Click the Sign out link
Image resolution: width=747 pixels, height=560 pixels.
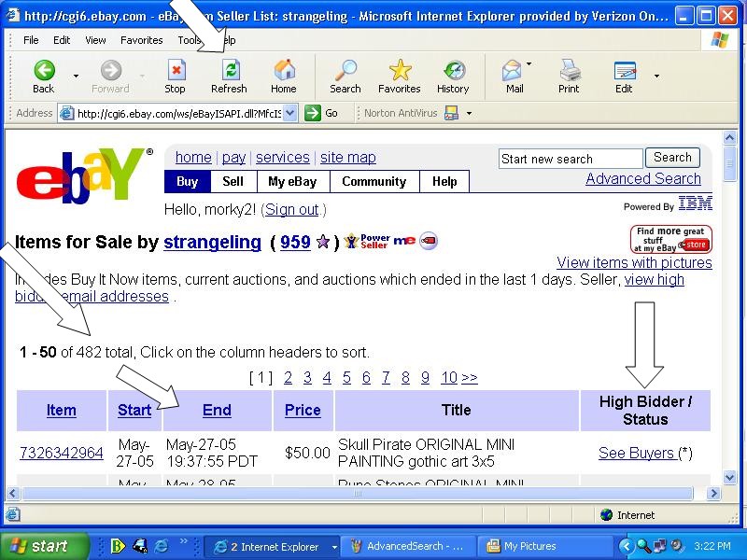[x=291, y=209]
